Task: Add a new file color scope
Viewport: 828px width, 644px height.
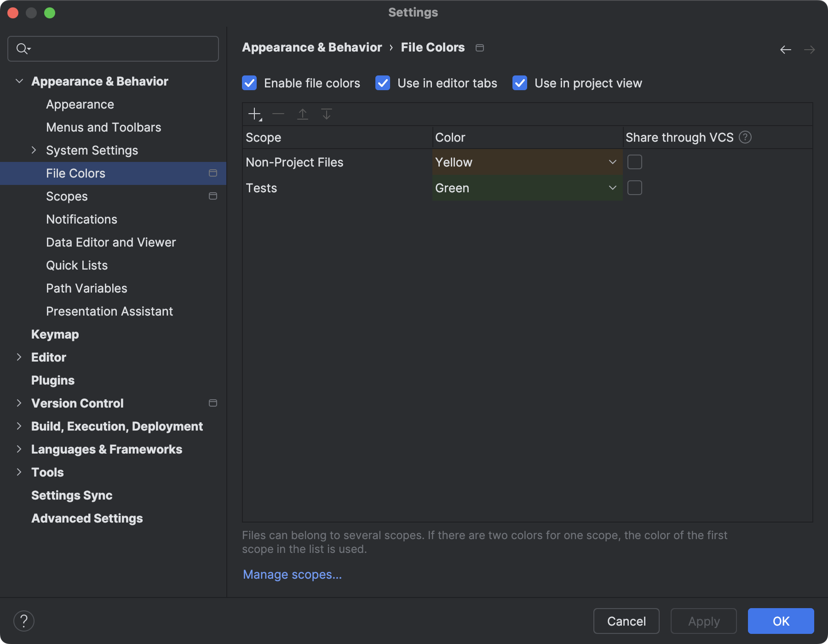Action: [x=255, y=114]
